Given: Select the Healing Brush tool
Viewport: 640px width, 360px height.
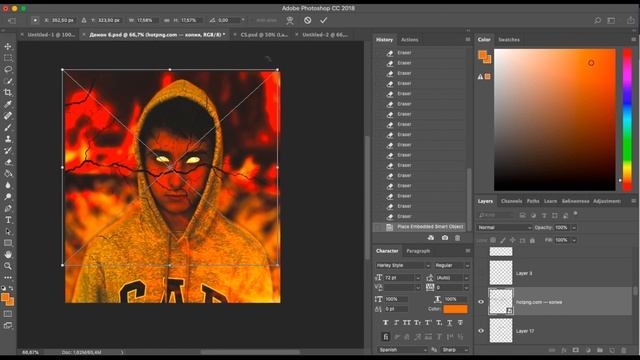Looking at the screenshot, I should click(8, 116).
